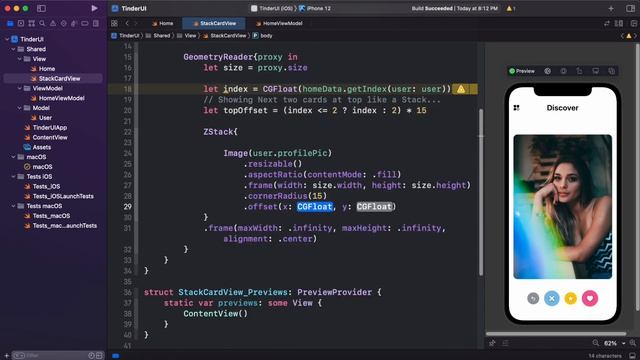Run the TinderUI scheme with the play button

pos(94,8)
